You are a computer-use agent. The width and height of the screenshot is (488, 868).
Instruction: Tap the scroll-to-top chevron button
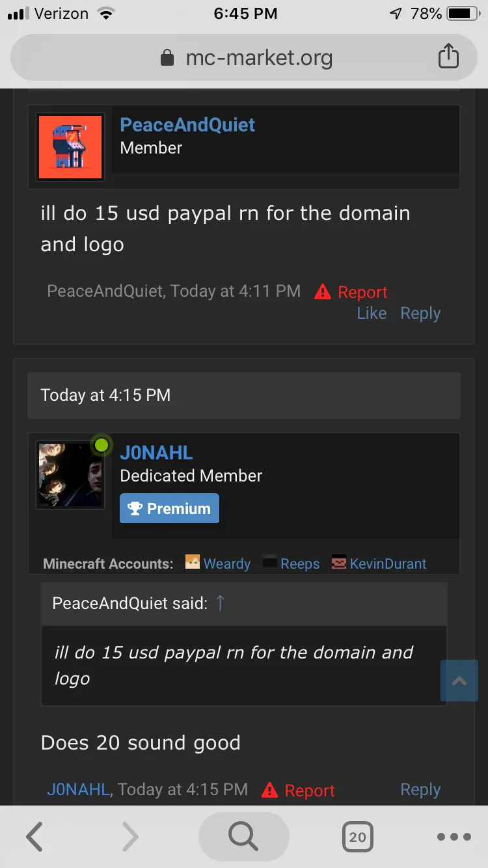point(459,681)
